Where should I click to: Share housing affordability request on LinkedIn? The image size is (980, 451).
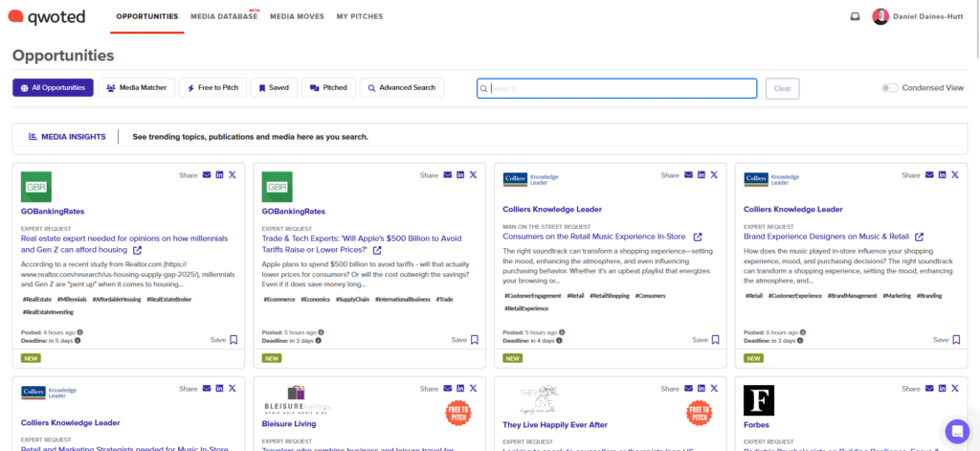[219, 175]
